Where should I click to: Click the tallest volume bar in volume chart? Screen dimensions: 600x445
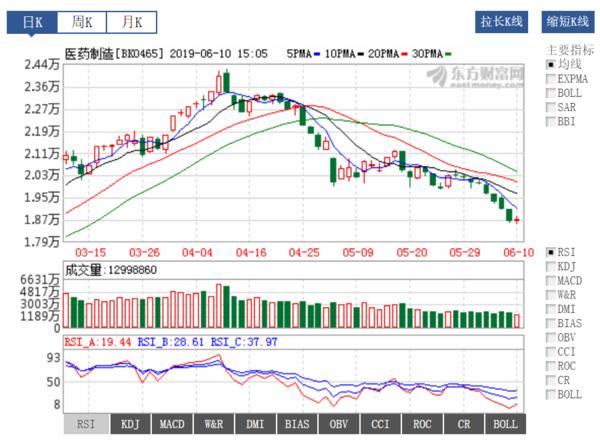[x=219, y=306]
